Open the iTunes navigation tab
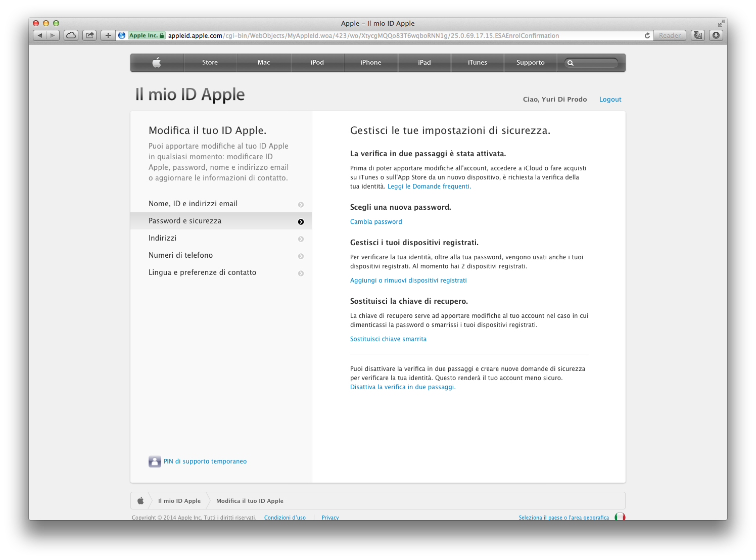Screen dimensions: 756x560 [x=478, y=63]
